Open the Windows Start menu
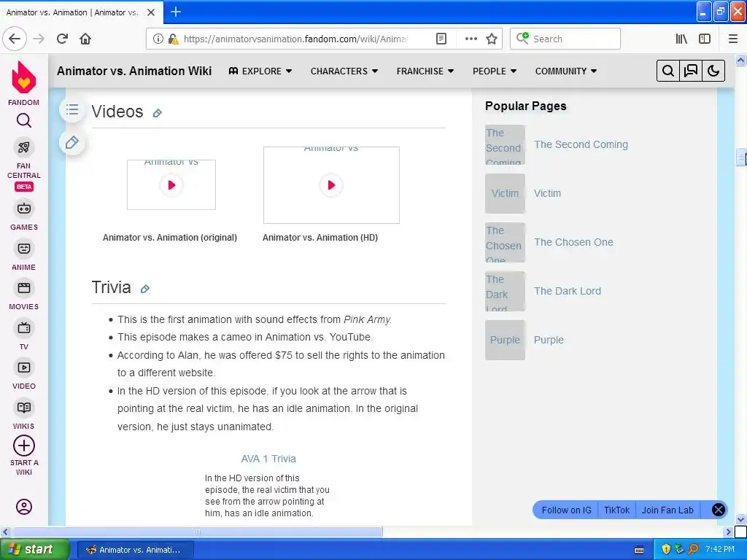The width and height of the screenshot is (747, 560). click(35, 549)
